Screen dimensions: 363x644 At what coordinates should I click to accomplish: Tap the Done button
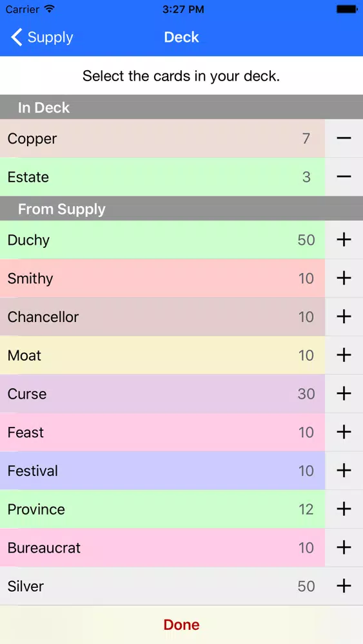pyautogui.click(x=181, y=625)
